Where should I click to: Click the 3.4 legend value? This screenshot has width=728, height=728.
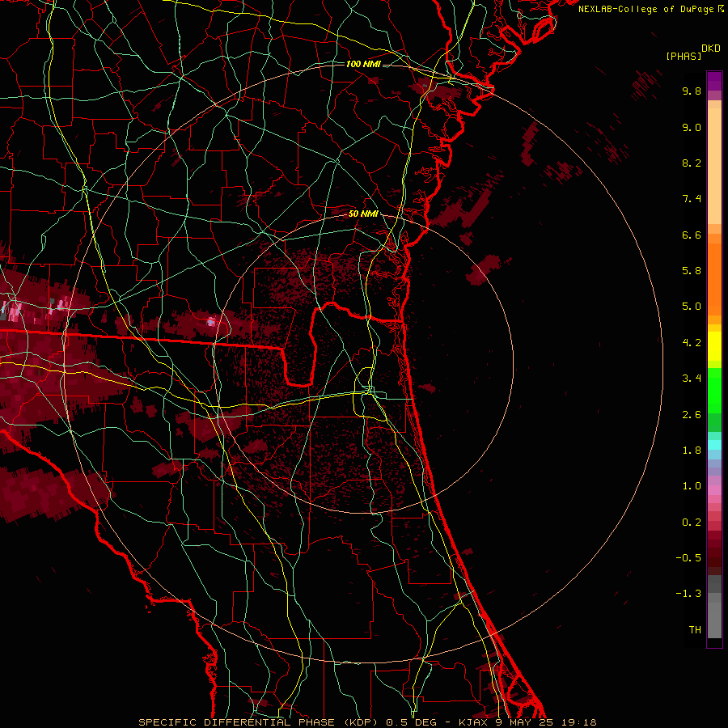[692, 379]
